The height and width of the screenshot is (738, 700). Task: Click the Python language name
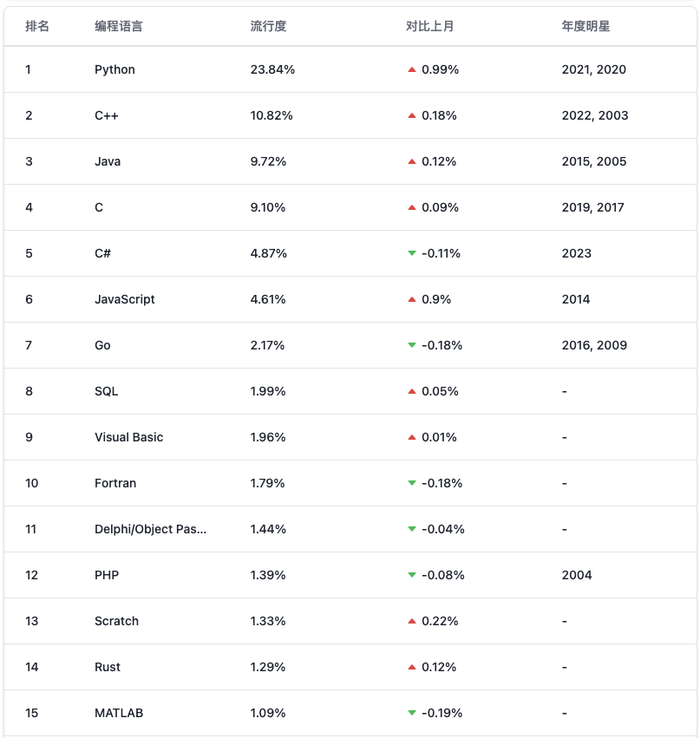(114, 69)
